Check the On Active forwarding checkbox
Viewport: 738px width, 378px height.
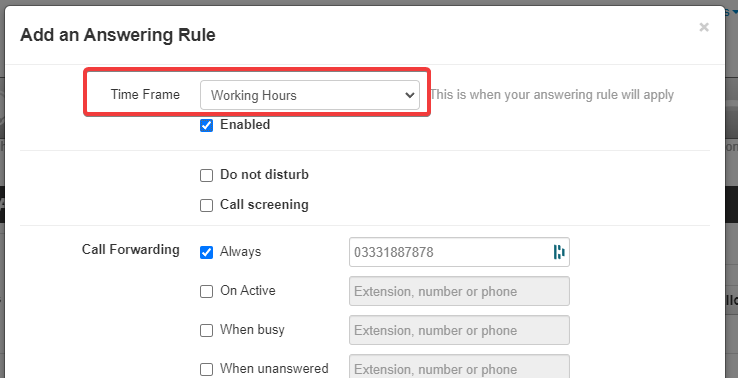click(207, 291)
